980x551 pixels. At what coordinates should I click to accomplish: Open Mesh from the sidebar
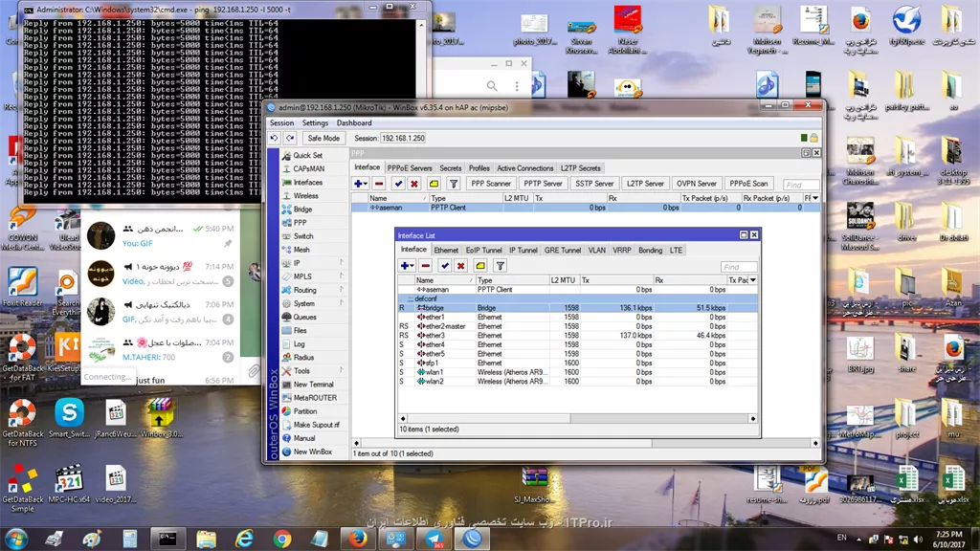pyautogui.click(x=301, y=250)
